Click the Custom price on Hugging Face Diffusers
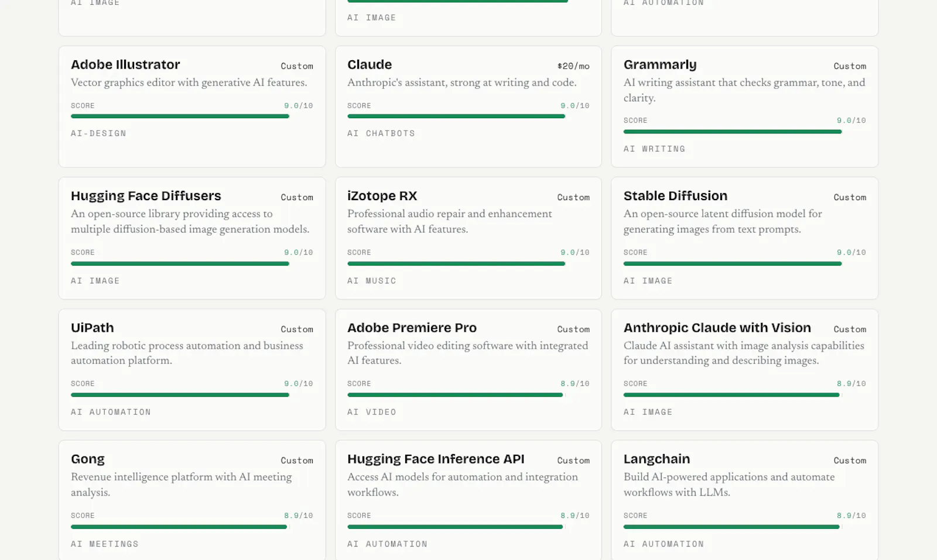Viewport: 937px width, 560px height. pyautogui.click(x=297, y=197)
